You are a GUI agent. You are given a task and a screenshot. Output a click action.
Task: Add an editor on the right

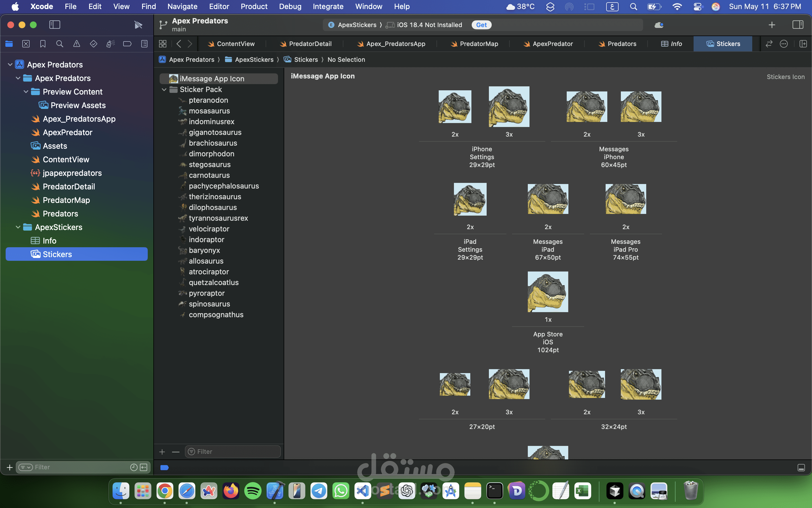pos(803,44)
